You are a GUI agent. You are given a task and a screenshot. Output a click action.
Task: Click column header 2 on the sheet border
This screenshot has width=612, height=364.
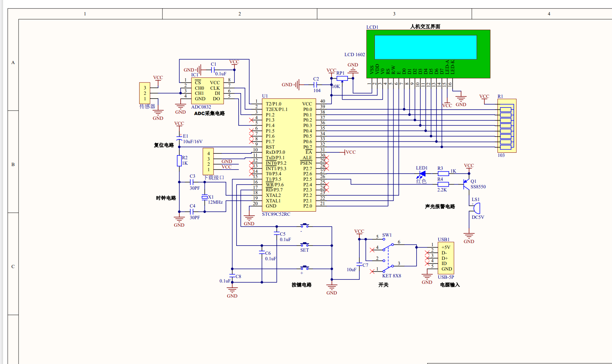click(x=239, y=14)
